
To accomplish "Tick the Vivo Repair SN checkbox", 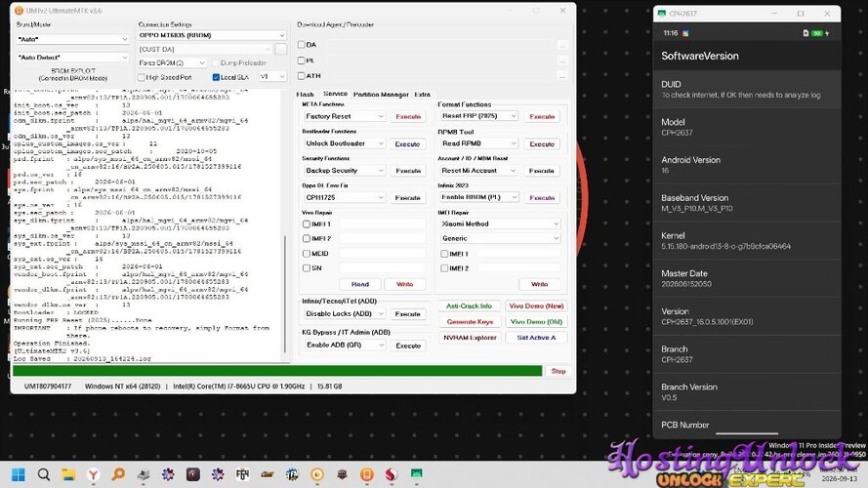I will [307, 267].
